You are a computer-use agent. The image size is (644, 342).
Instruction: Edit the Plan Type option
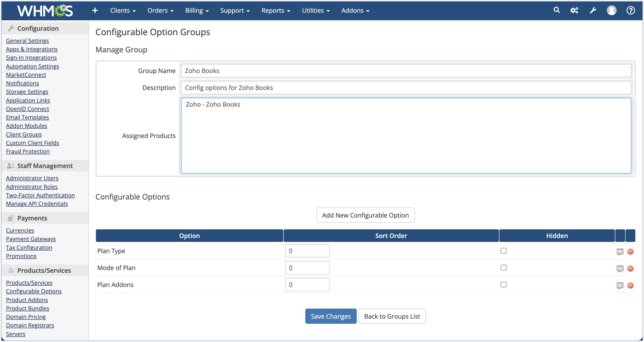click(620, 251)
